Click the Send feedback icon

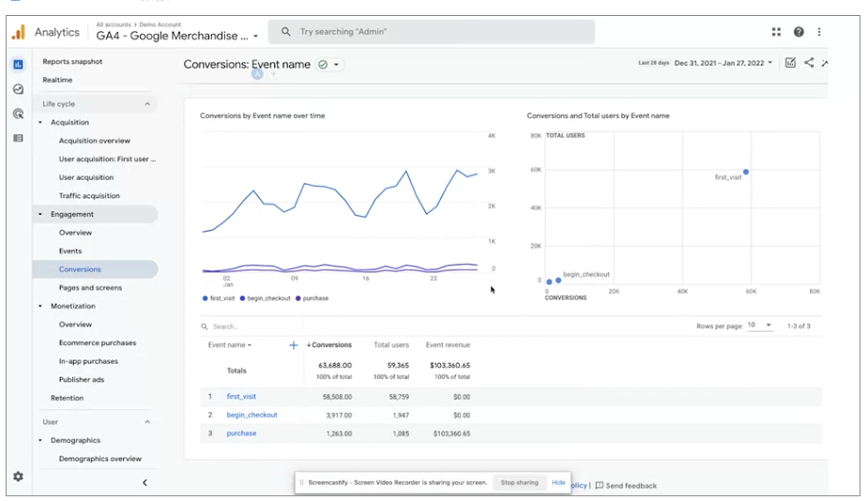pos(599,485)
